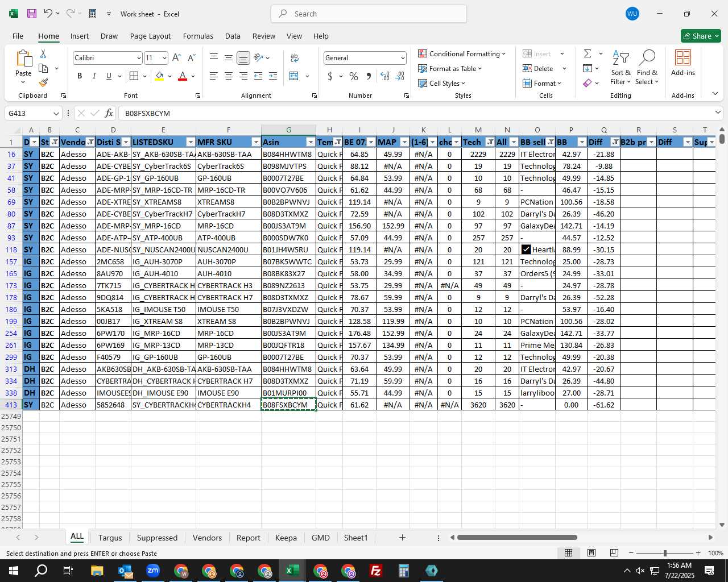Screen dimensions: 728x582
Task: Switch to the Insert ribbon tab
Action: pyautogui.click(x=80, y=36)
